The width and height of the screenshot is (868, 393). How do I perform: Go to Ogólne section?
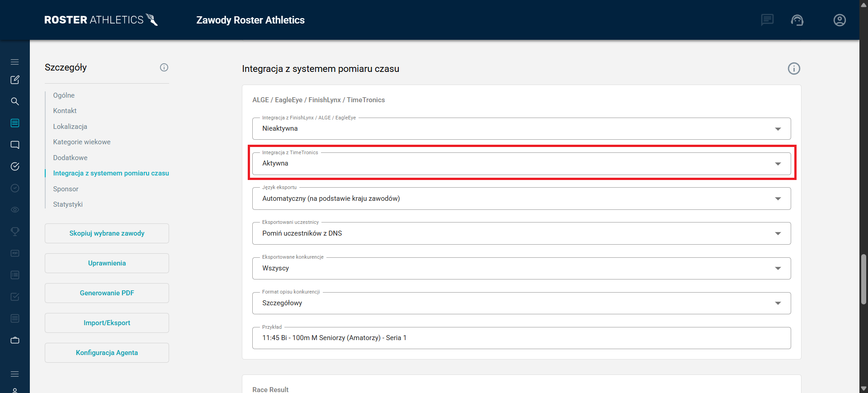[64, 95]
